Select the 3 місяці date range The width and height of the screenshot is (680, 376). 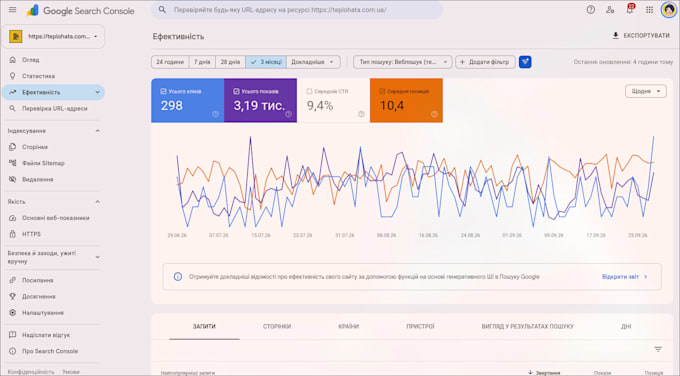click(x=266, y=62)
